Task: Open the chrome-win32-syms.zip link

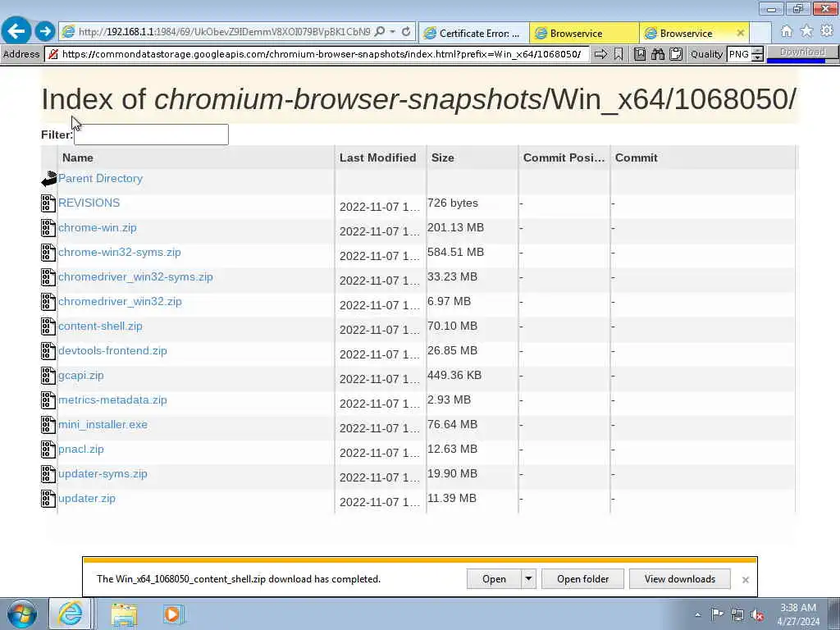Action: click(120, 253)
